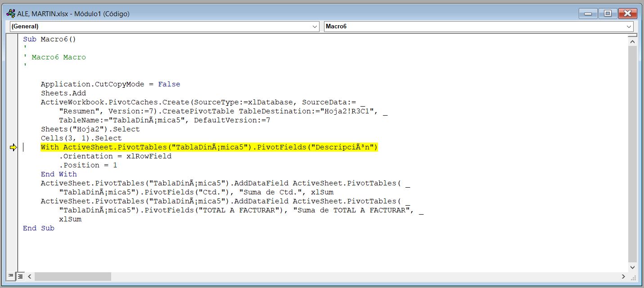Click the up arrow of the vertical scrollbar
Image resolution: width=644 pixels, height=288 pixels.
pos(632,41)
